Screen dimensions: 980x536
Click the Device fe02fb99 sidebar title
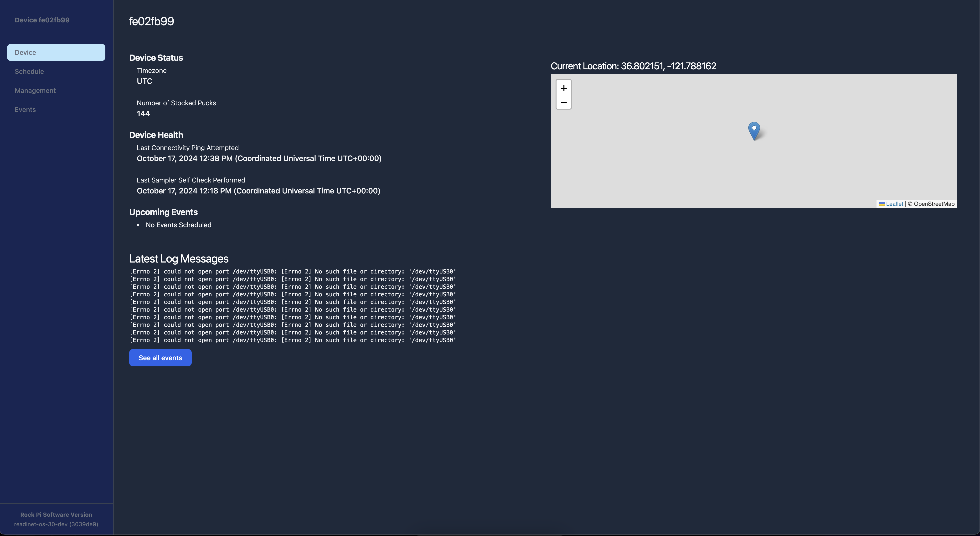42,20
